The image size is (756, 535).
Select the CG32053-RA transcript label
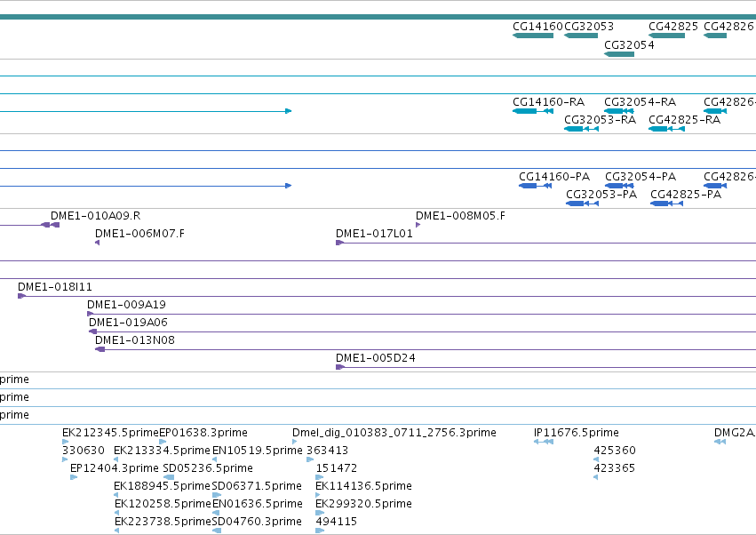[x=601, y=120]
